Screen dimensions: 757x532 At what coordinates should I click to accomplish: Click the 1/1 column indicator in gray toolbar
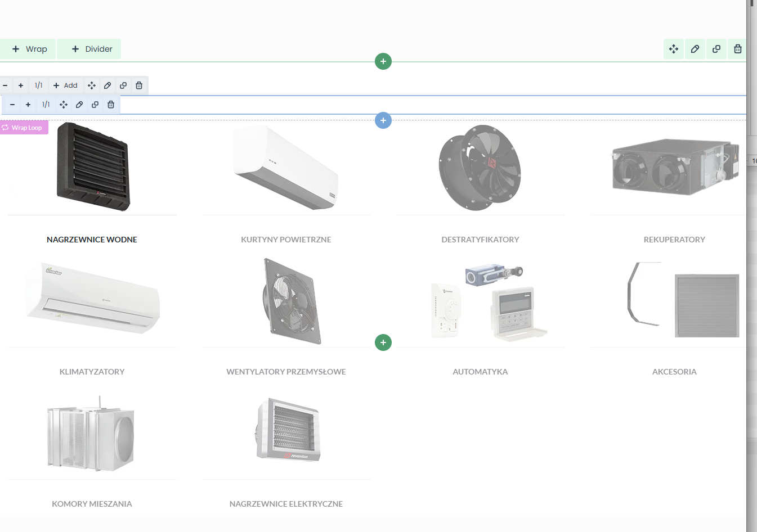pyautogui.click(x=38, y=85)
